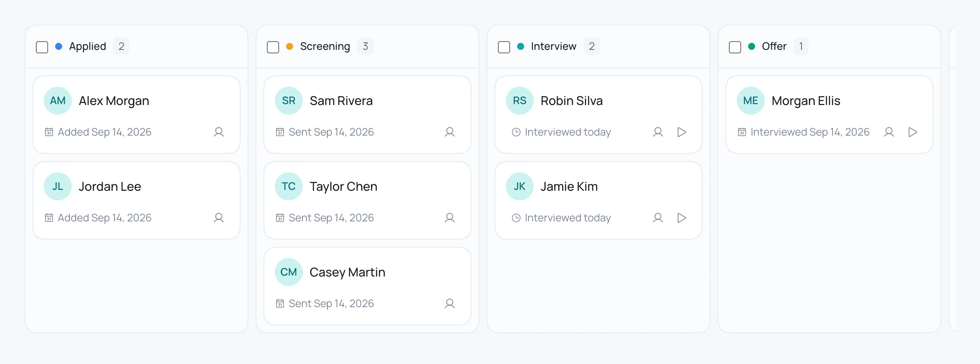Enable the Offer column checkbox
This screenshot has height=364, width=980.
735,47
